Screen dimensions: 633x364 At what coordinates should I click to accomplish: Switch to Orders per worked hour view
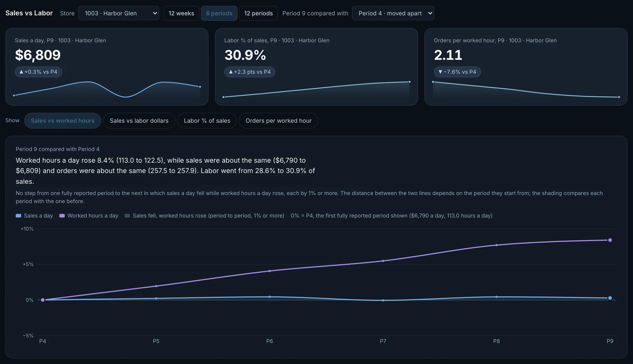point(279,121)
